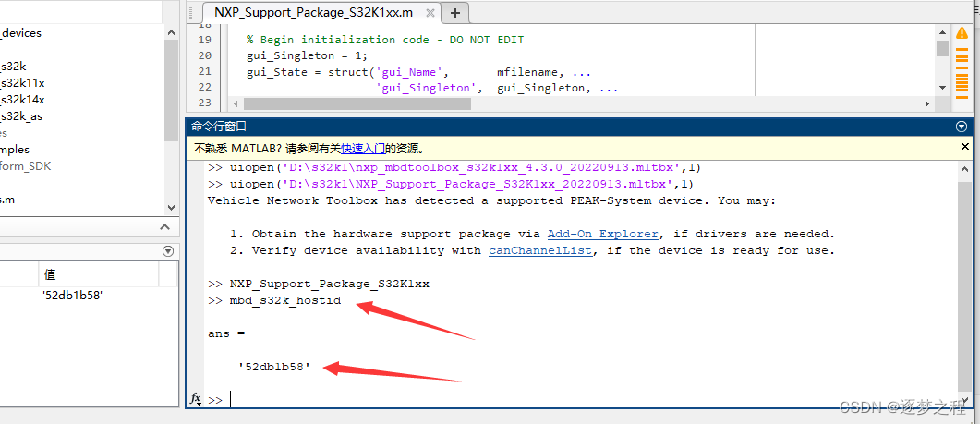Select the '52db1b58' workspace value cell

pyautogui.click(x=72, y=295)
